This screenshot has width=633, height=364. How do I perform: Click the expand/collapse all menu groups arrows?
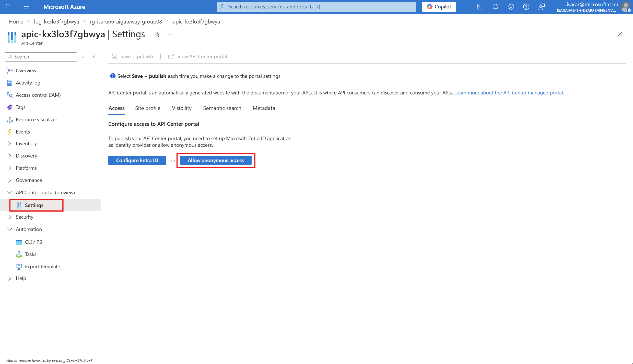tap(83, 57)
